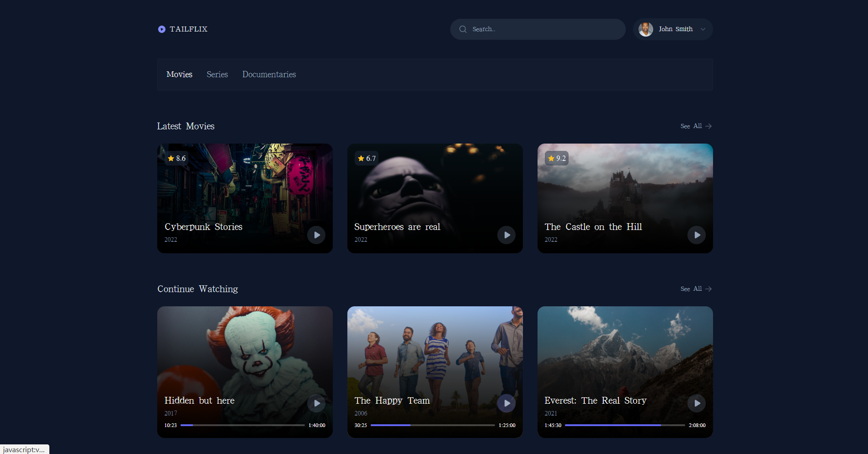The width and height of the screenshot is (868, 454).
Task: Click the 8.6 rating star badge
Action: click(x=177, y=158)
